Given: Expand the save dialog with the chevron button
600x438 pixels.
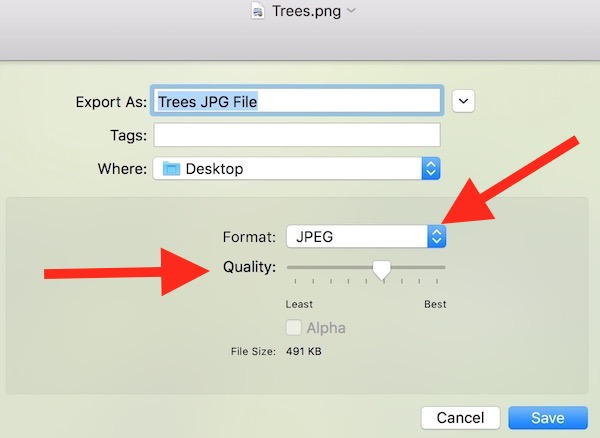Looking at the screenshot, I should click(x=463, y=101).
